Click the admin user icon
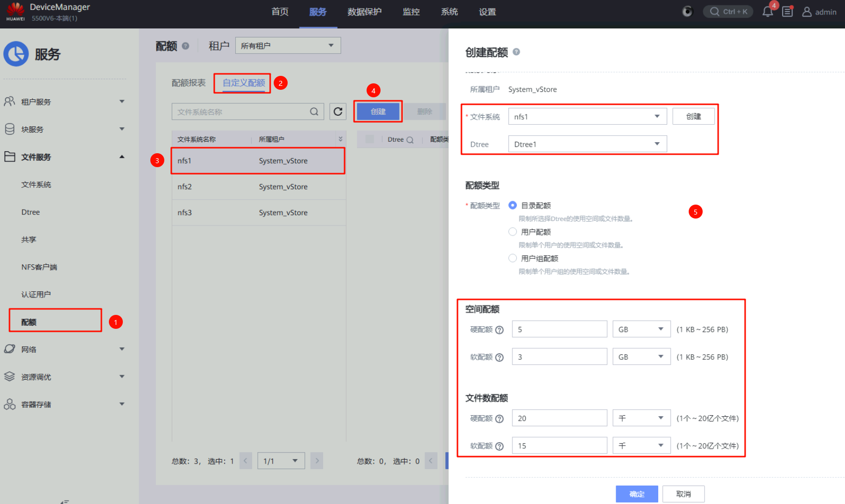 pyautogui.click(x=807, y=12)
